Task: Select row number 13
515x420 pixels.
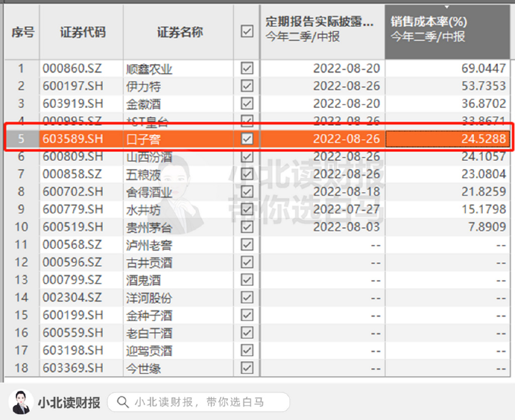Action: [21, 280]
